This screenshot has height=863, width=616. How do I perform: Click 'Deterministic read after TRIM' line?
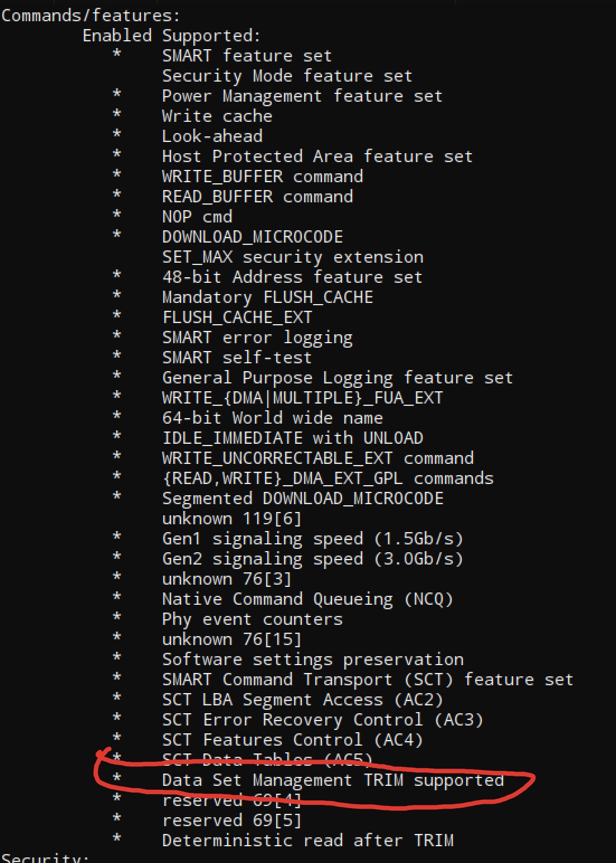coord(307,841)
